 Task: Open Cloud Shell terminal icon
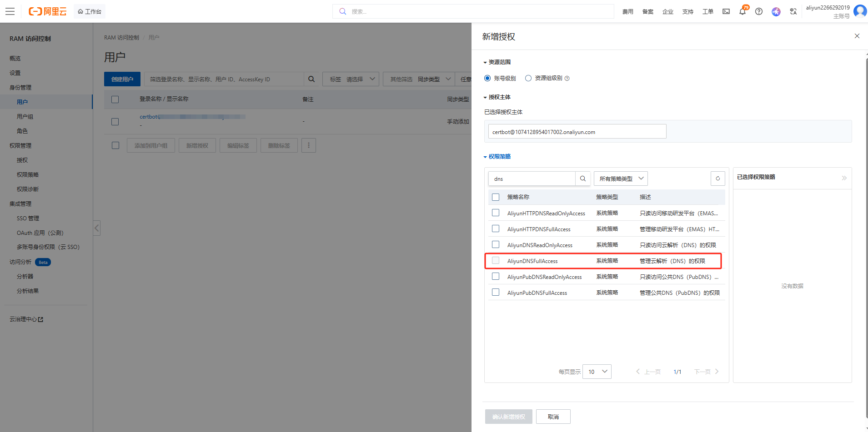pos(726,11)
